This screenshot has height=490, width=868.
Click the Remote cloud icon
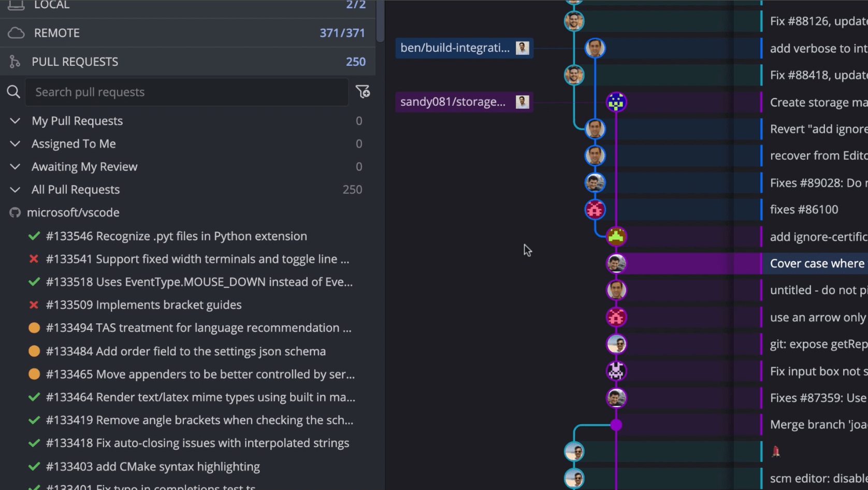[16, 33]
